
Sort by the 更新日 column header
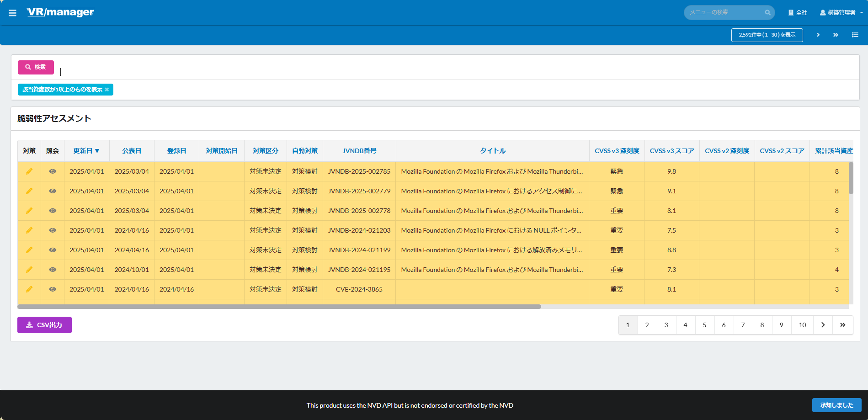click(86, 151)
